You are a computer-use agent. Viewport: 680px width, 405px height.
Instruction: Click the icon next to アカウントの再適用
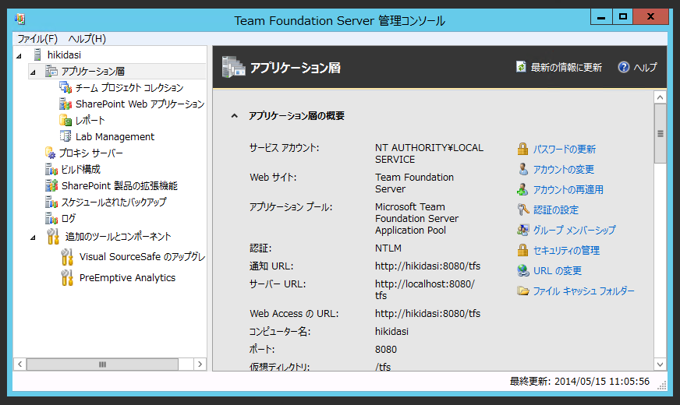(523, 189)
